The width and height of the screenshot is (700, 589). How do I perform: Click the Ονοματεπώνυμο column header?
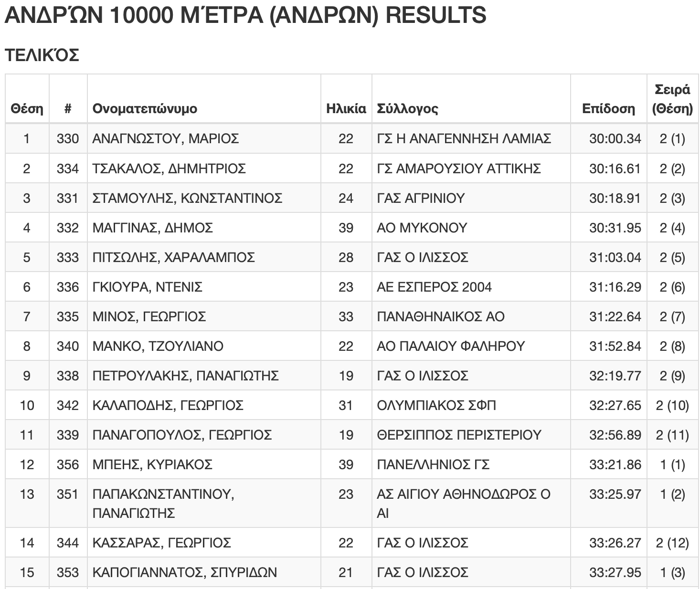tap(145, 109)
